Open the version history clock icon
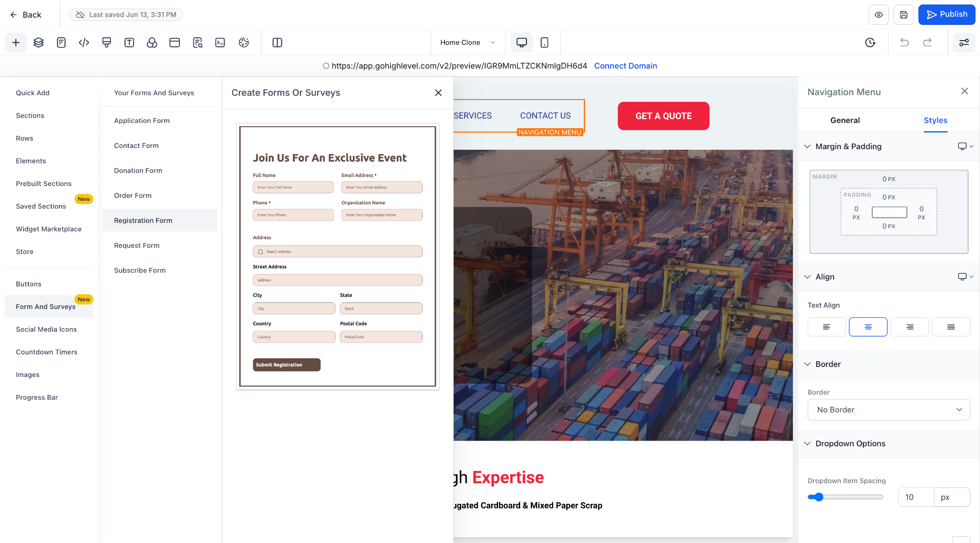The height and width of the screenshot is (543, 980). [870, 43]
